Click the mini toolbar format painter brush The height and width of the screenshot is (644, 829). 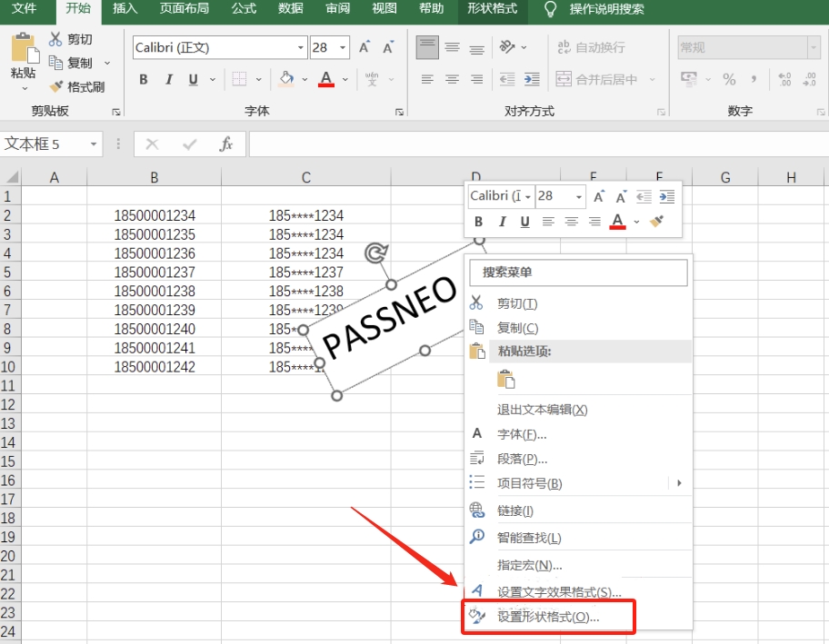pyautogui.click(x=657, y=221)
